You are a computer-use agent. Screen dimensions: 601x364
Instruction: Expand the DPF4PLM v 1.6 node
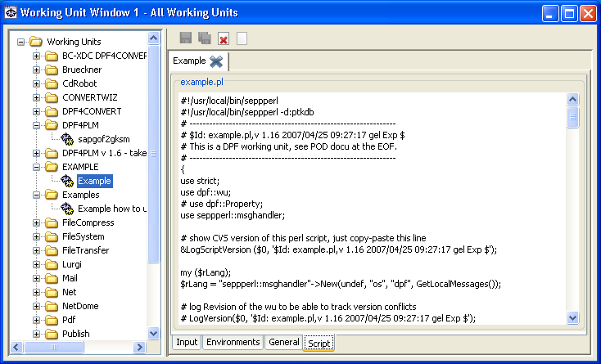point(36,153)
